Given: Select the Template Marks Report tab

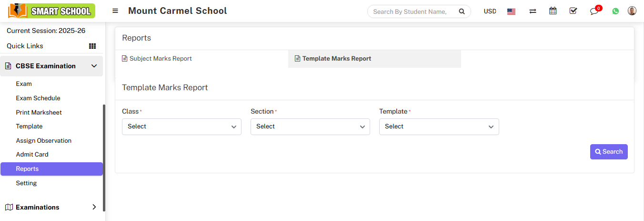Looking at the screenshot, I should [336, 59].
